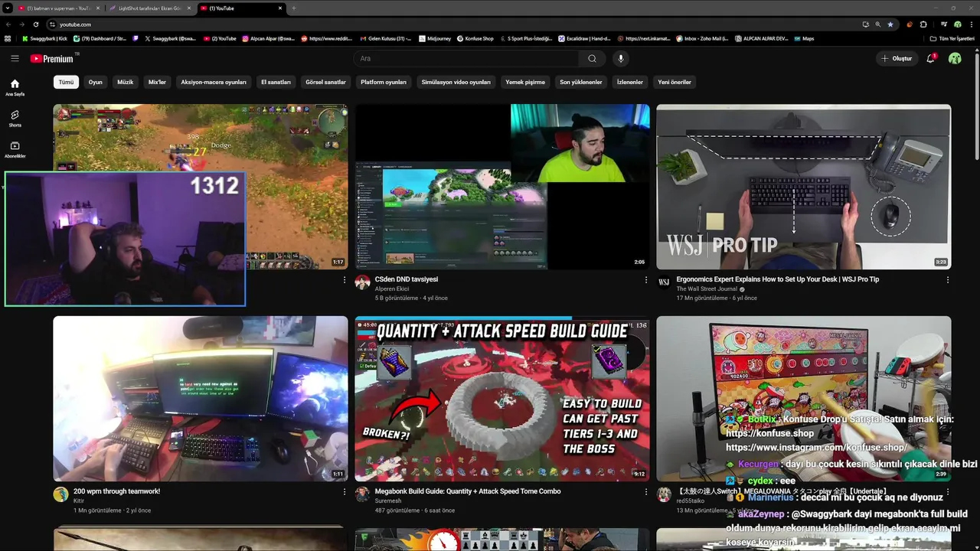This screenshot has width=980, height=551.
Task: Open Swaggybark | Kick bookmark
Action: [x=44, y=38]
